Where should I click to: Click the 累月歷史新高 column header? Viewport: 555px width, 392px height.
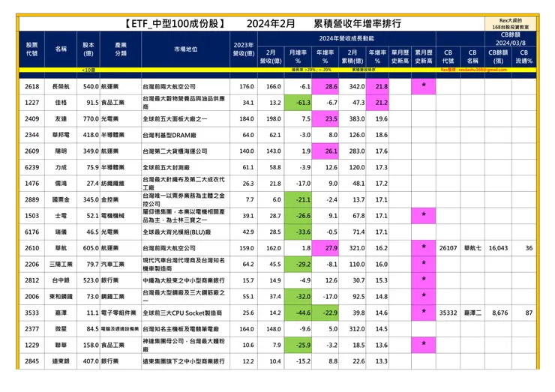[x=423, y=57]
